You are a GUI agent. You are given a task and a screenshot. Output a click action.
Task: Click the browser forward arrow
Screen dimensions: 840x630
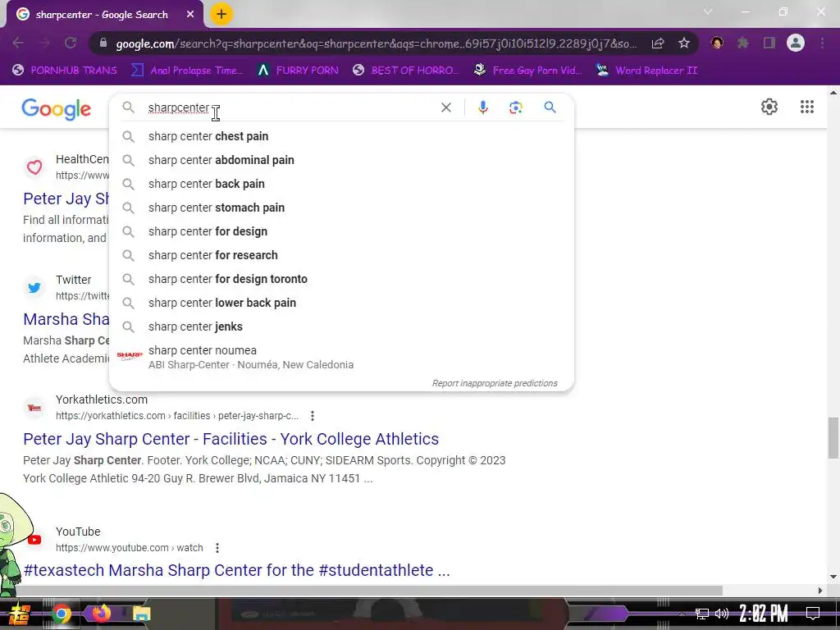click(x=44, y=43)
